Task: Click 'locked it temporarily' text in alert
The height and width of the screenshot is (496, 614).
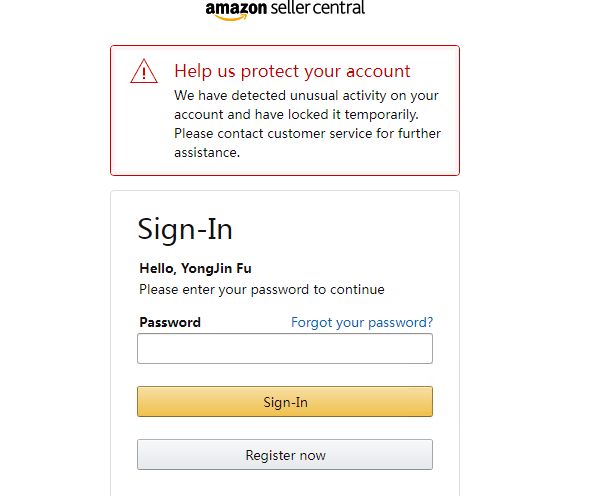Action: tap(353, 115)
